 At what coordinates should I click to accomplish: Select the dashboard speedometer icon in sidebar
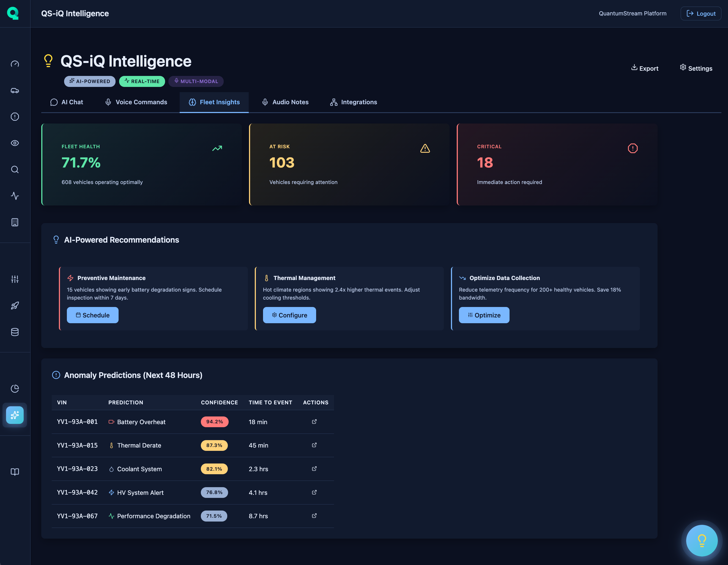click(x=15, y=64)
